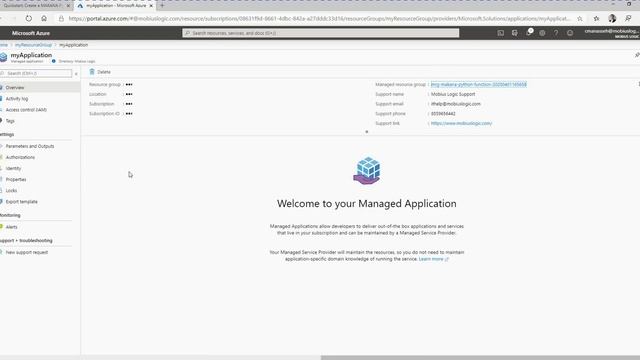The width and height of the screenshot is (640, 360).
Task: Click the external link icon after Learn more
Action: click(447, 259)
